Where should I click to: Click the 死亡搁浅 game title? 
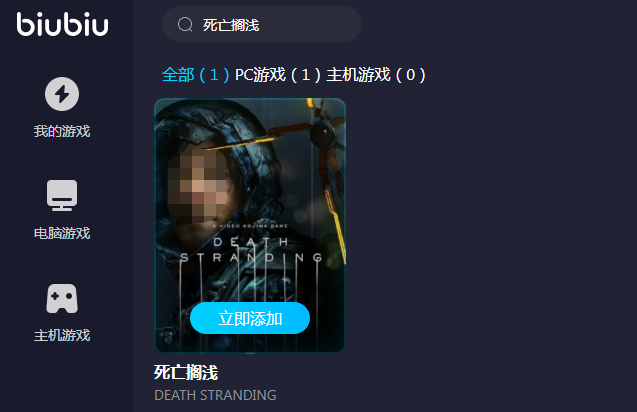pyautogui.click(x=186, y=373)
